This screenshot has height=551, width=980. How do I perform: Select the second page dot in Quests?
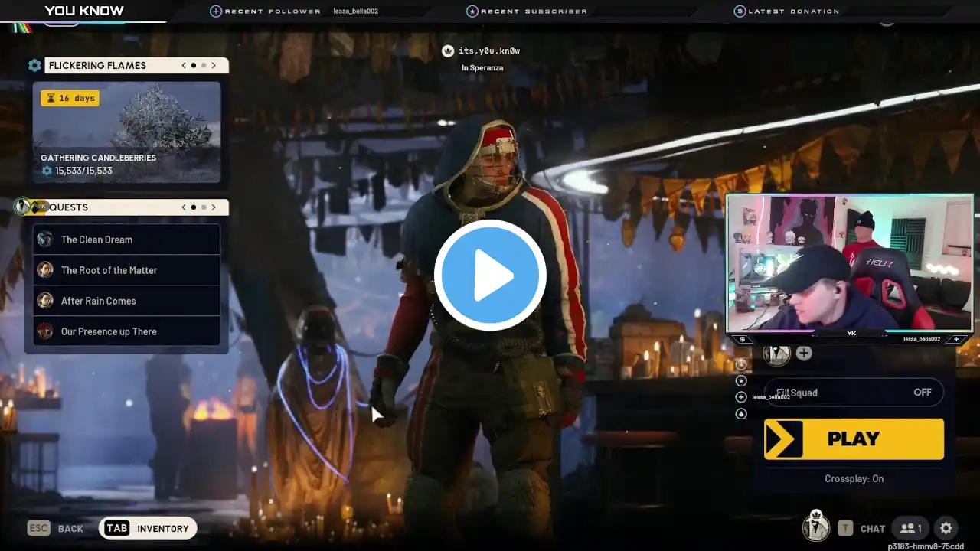[x=204, y=207]
